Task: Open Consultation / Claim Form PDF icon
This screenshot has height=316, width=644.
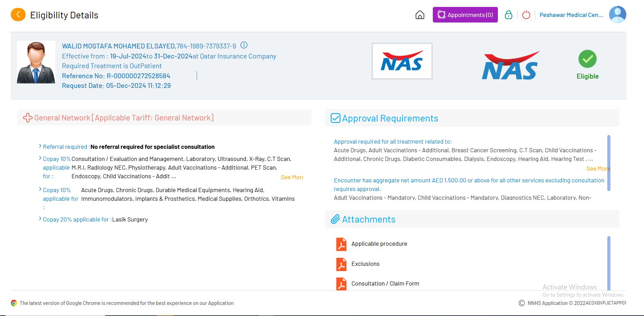Action: point(341,284)
